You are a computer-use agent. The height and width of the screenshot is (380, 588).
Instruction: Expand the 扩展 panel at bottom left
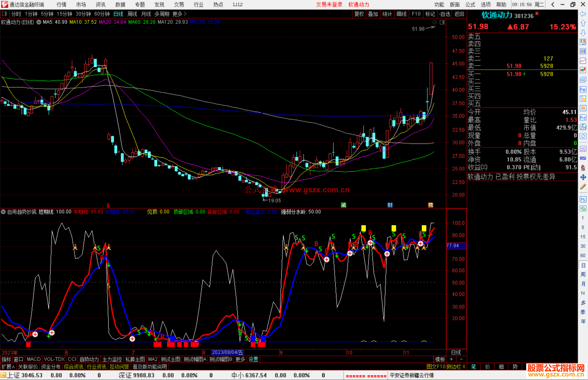point(8,367)
